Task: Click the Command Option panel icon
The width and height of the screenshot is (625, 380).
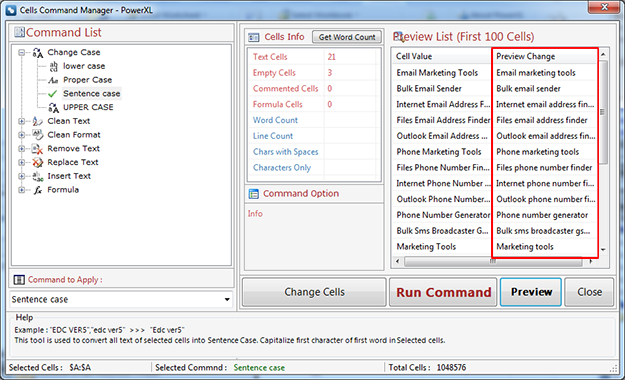Action: (254, 194)
